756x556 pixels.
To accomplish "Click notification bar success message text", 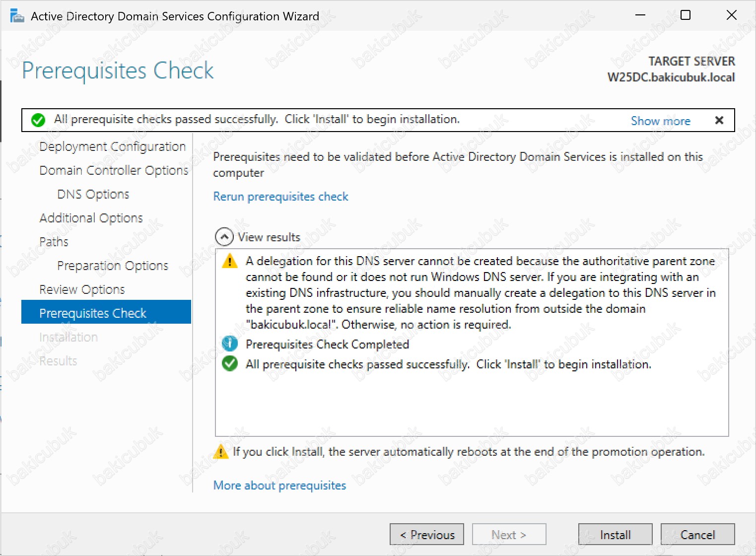I will pos(257,119).
